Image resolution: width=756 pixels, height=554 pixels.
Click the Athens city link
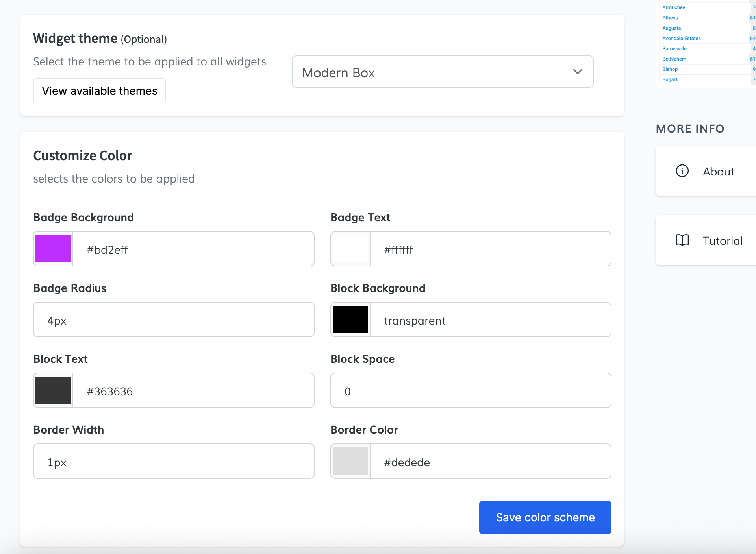point(670,18)
